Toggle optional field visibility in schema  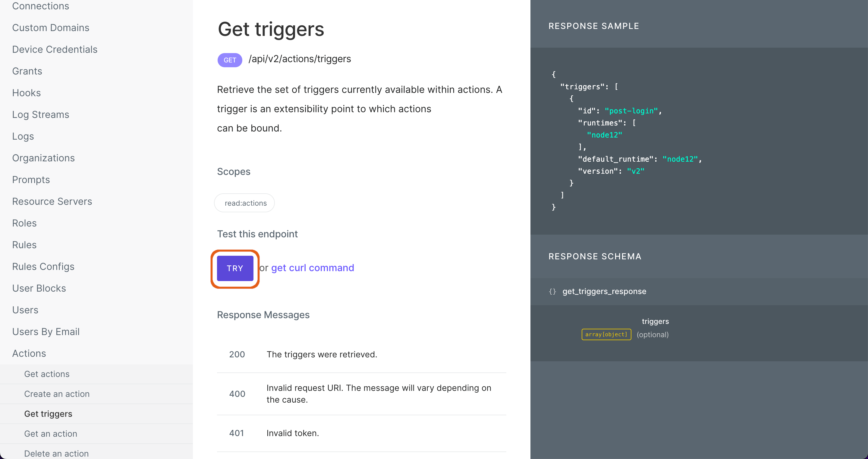pos(653,334)
